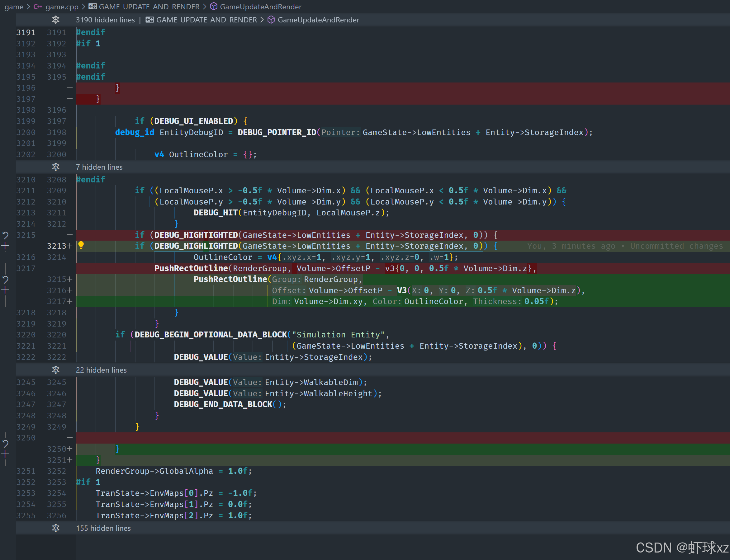730x560 pixels.
Task: Select the GAME_UPDATE_AND_RENDER breadcrumb at the top
Action: point(149,7)
